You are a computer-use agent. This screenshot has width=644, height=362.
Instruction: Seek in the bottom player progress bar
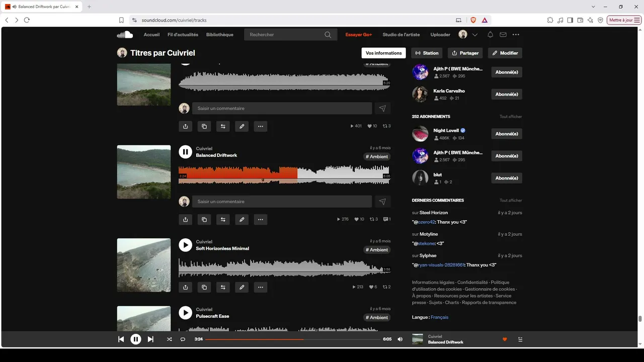292,339
